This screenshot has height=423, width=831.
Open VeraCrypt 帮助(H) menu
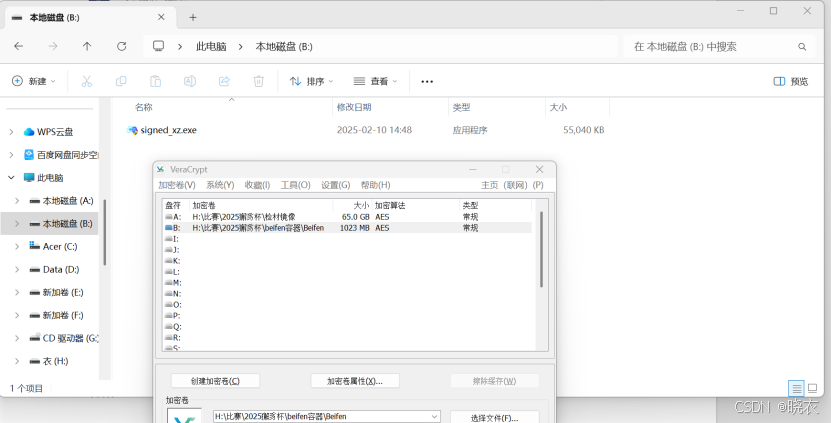point(375,185)
